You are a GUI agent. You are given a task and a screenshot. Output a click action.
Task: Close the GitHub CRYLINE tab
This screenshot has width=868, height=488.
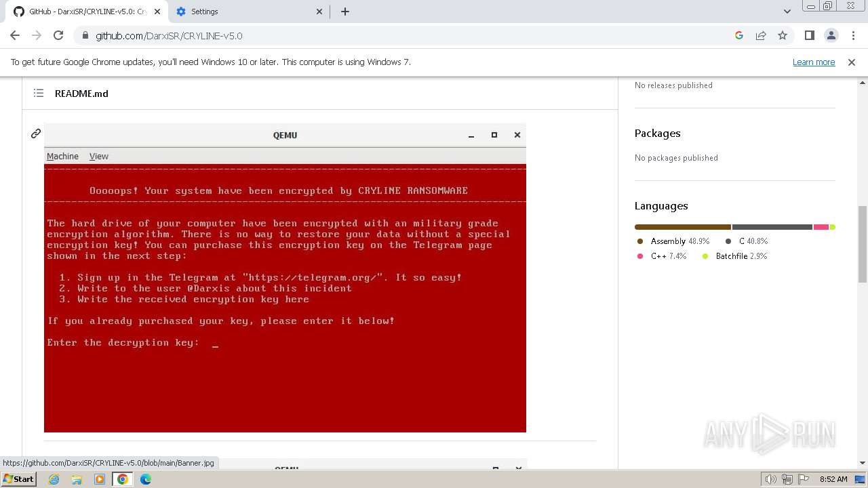click(157, 12)
